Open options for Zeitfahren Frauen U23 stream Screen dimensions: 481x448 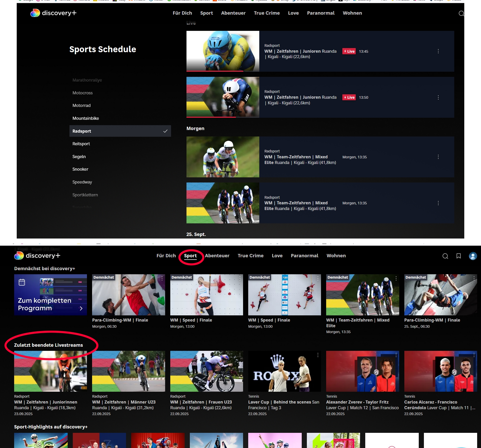240,355
